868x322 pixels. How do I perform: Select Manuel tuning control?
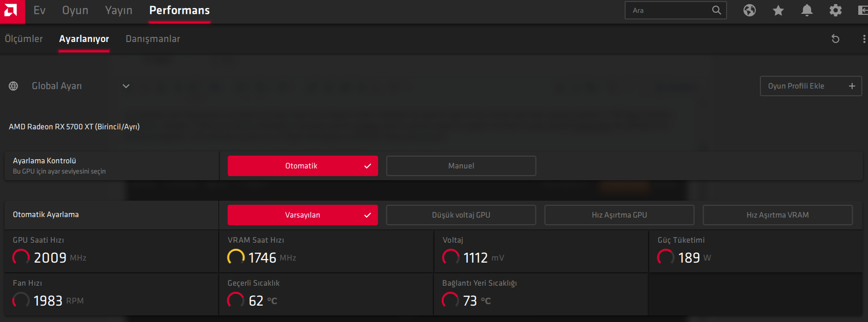(461, 166)
